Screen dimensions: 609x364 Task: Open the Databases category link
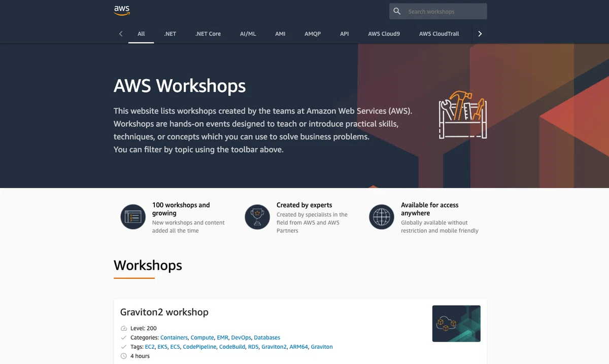tap(267, 338)
